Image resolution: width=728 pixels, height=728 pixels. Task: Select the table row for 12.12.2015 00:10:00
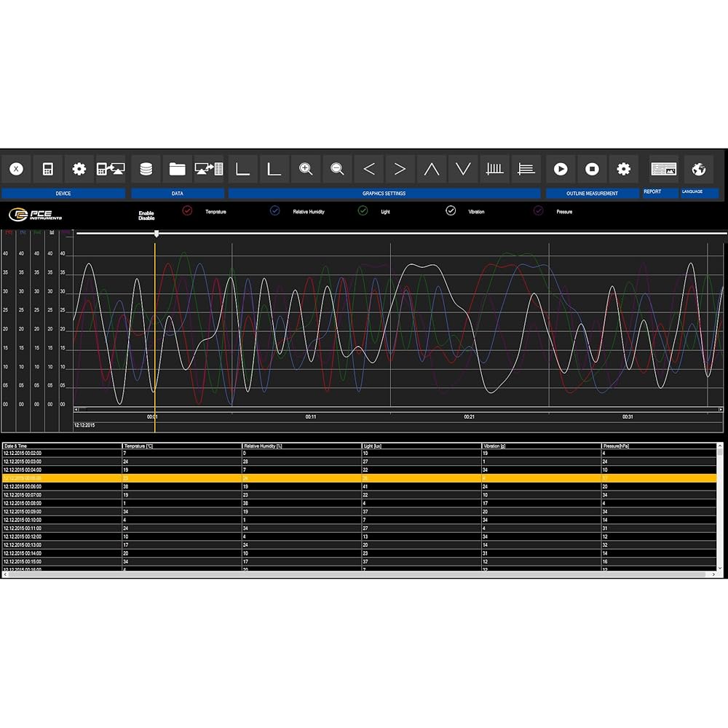coord(61,520)
